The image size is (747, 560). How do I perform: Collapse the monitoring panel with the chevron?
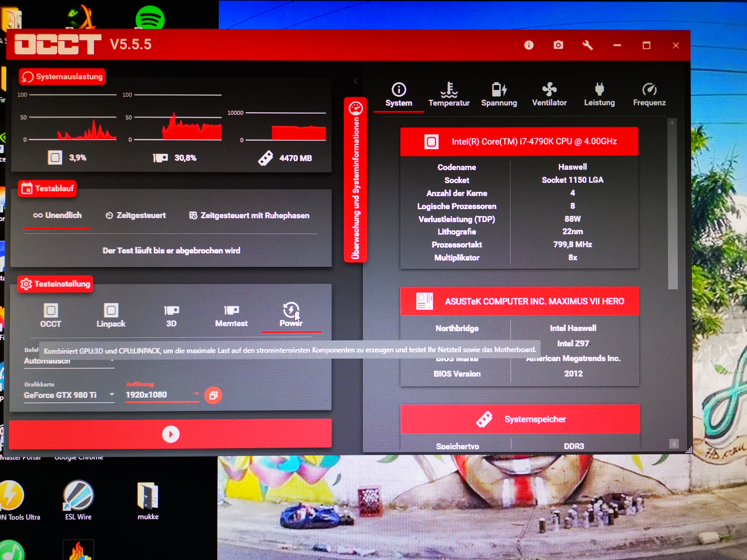point(356,81)
